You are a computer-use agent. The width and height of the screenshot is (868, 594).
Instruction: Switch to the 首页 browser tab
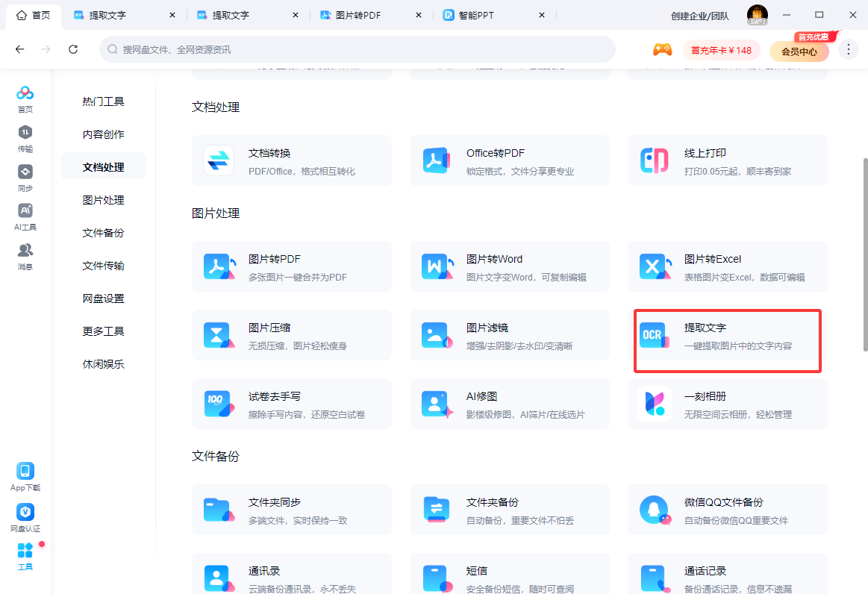pos(34,15)
